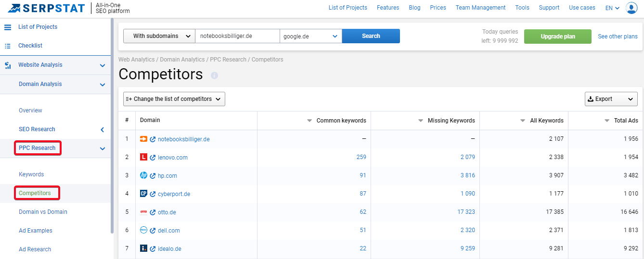Open notebooksbilliger.de external link icon
This screenshot has height=259, width=644.
[x=153, y=139]
